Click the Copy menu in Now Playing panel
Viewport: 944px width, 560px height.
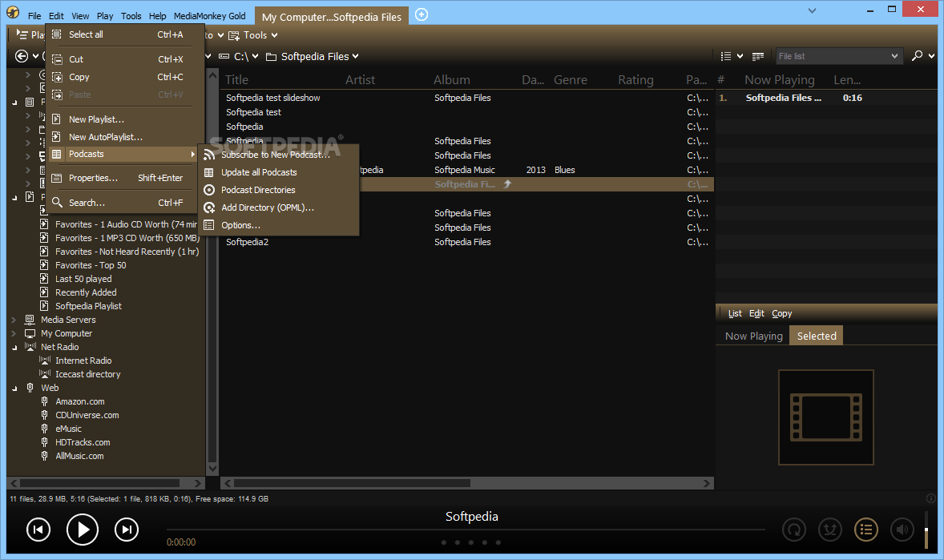click(781, 314)
